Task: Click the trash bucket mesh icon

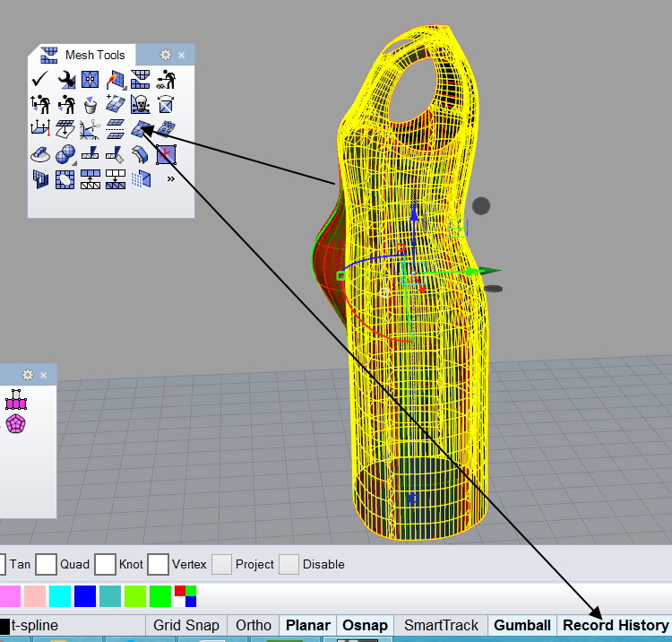Action: point(90,105)
